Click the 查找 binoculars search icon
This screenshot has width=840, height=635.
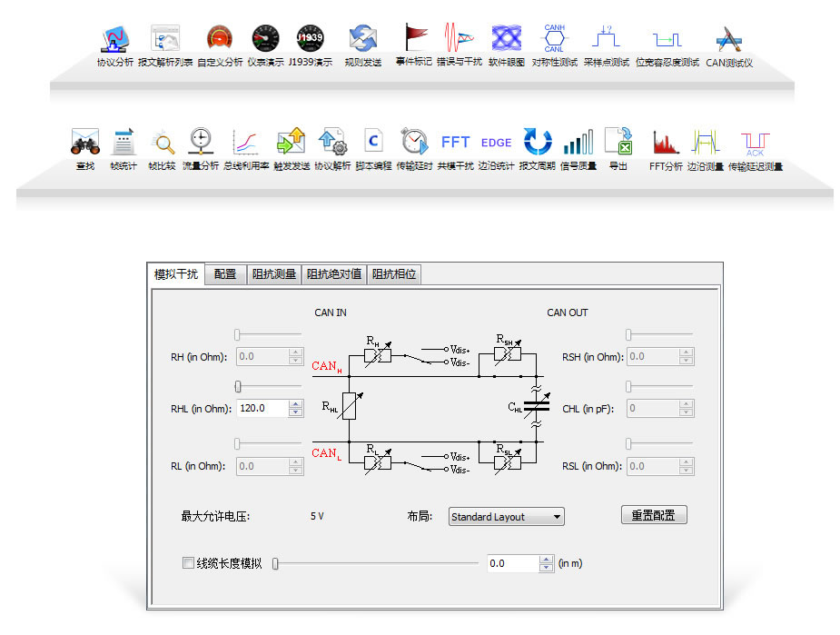[x=84, y=142]
